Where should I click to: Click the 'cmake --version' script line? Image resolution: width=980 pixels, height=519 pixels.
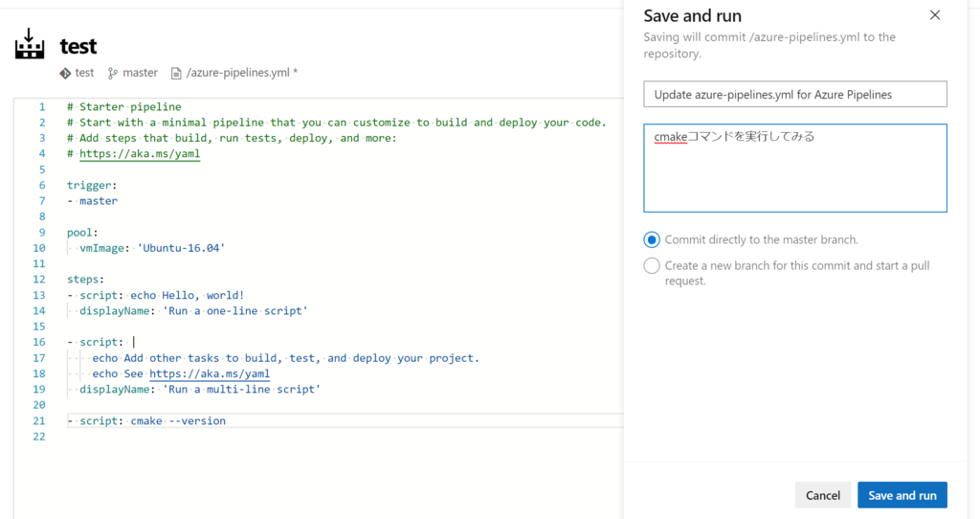coord(146,420)
